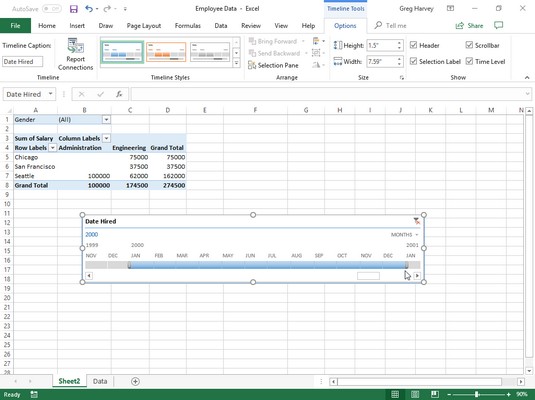
Task: Toggle the Scrollbar checkbox
Action: (x=469, y=45)
